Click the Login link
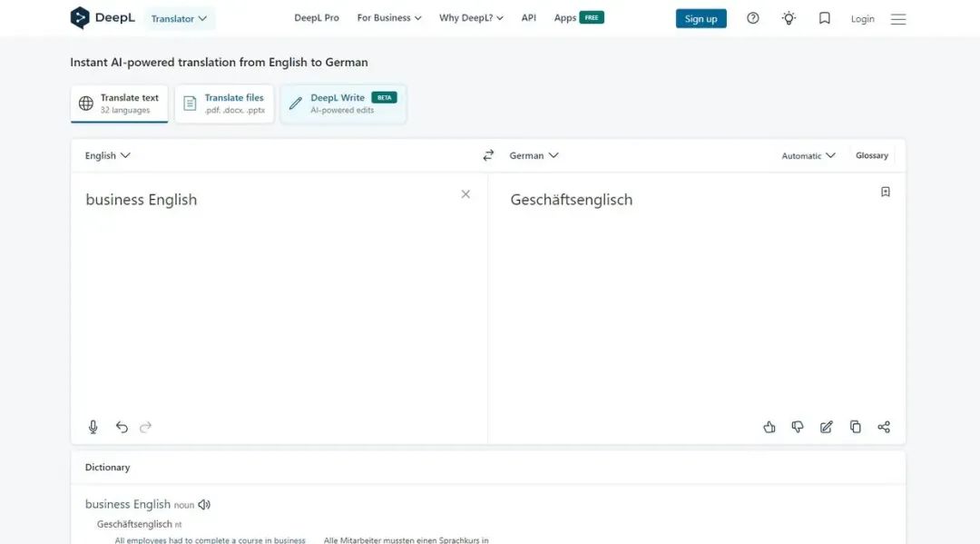Viewport: 980px width, 544px height. (x=863, y=19)
